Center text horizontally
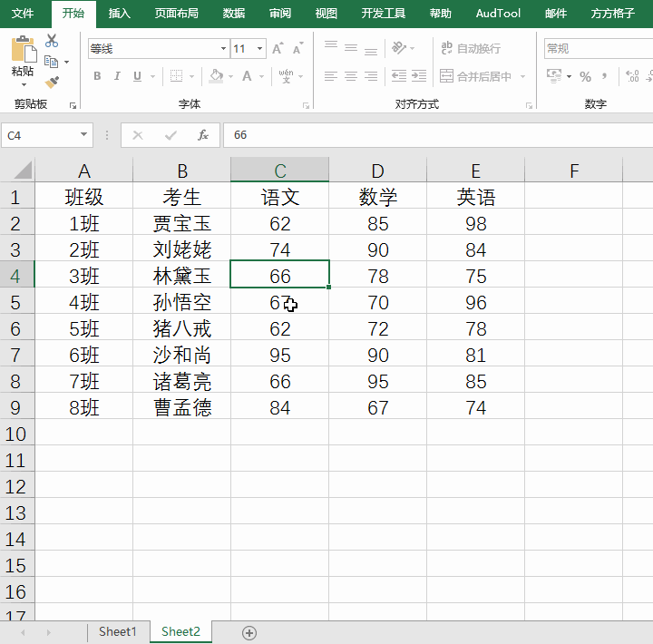This screenshot has height=644, width=653. (x=351, y=76)
